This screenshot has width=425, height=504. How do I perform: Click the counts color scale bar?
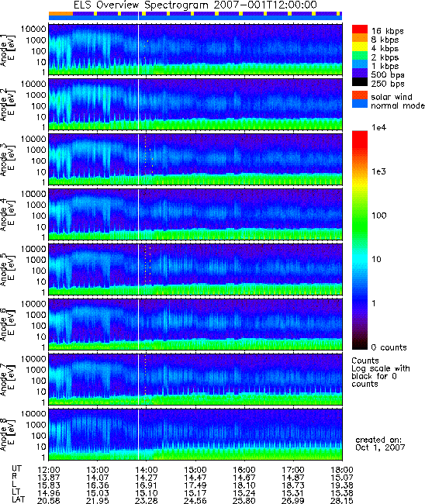pyautogui.click(x=359, y=240)
